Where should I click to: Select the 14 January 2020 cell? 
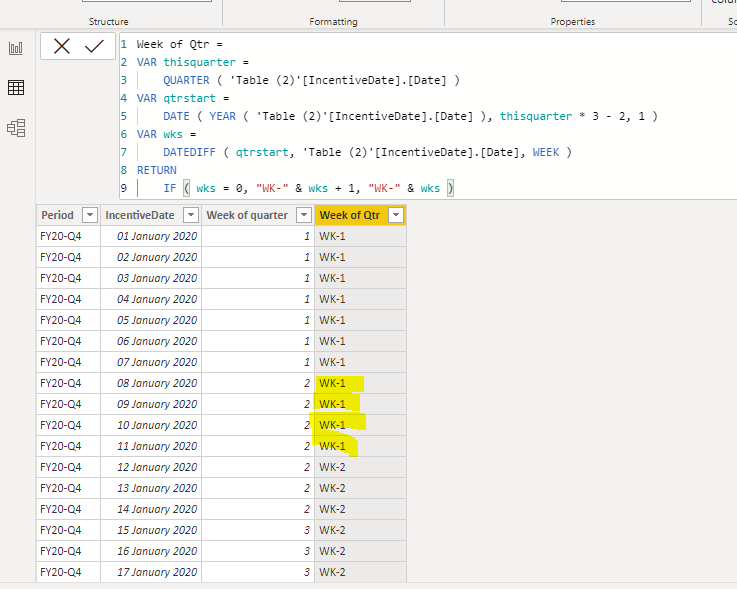151,509
